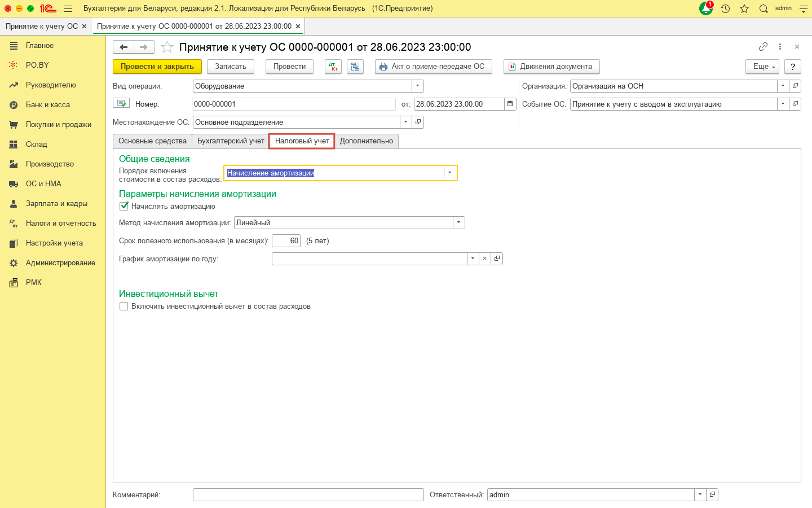Viewport: 812px width, 508px height.
Task: Open the 1C main menu hamburger icon
Action: click(x=68, y=8)
